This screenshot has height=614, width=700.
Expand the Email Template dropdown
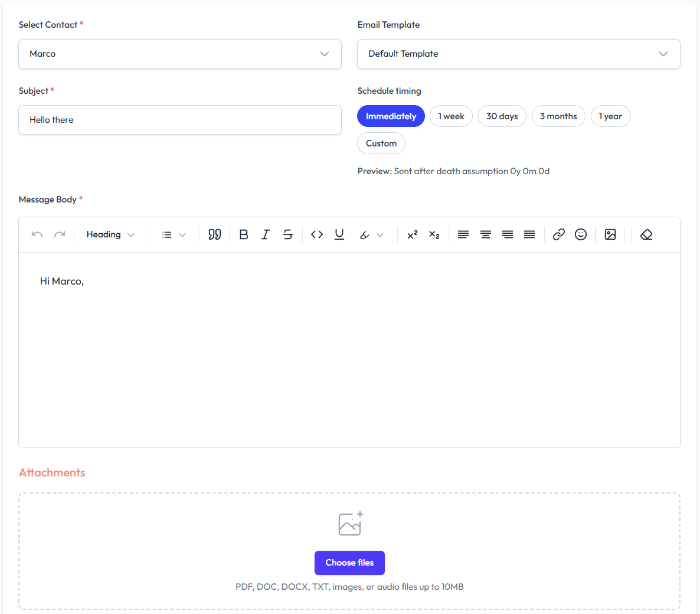(518, 54)
